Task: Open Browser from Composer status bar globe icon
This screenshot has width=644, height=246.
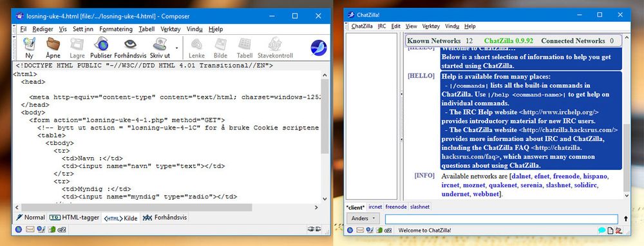Action: point(18,229)
